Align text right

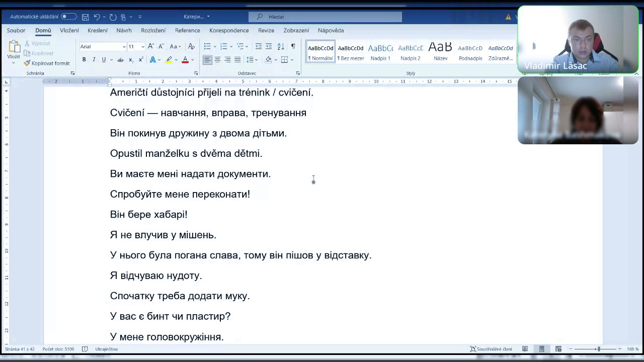[227, 60]
